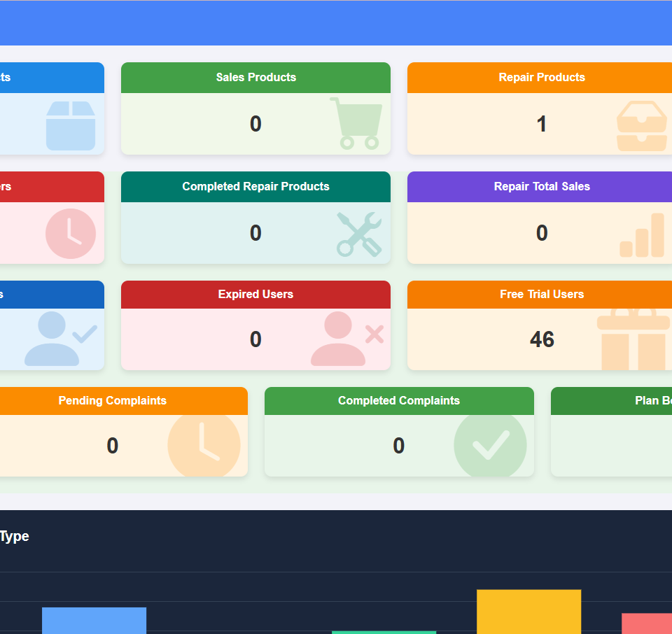This screenshot has height=634, width=672.
Task: Click the checkmark circle icon in Completed Complaints
Action: coord(490,445)
